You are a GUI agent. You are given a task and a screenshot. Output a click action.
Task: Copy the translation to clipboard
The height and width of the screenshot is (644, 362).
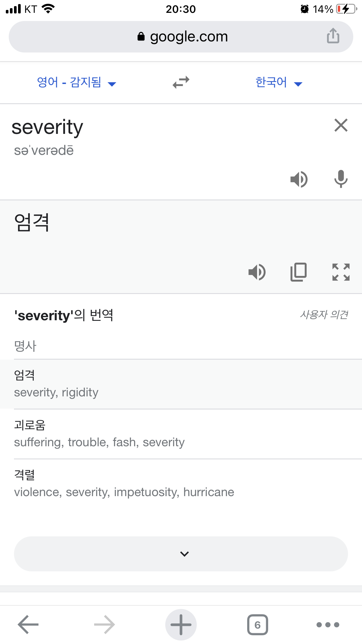pyautogui.click(x=298, y=272)
